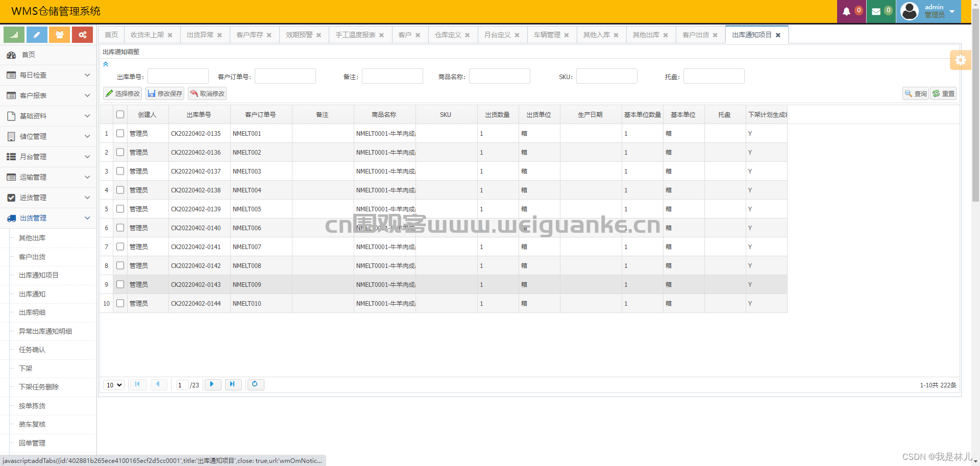Open the orange settings gear on right edge

[x=960, y=60]
